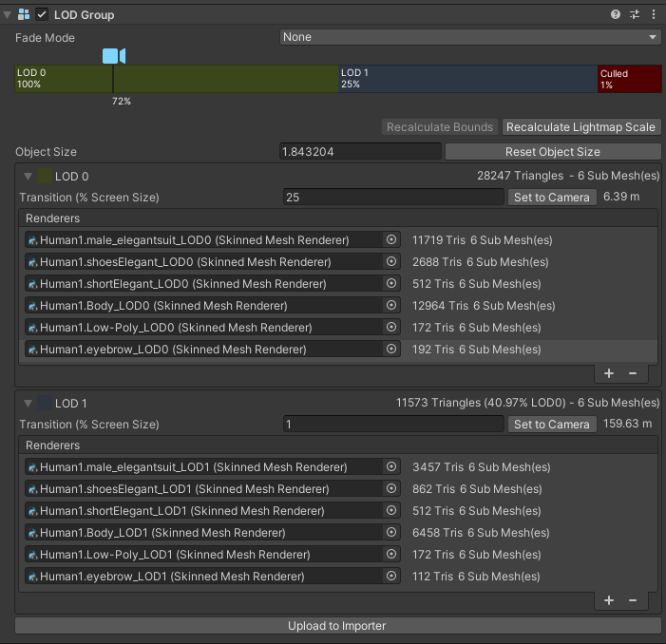Select the Culled segment in LOD bar
This screenshot has width=666, height=644.
629,79
